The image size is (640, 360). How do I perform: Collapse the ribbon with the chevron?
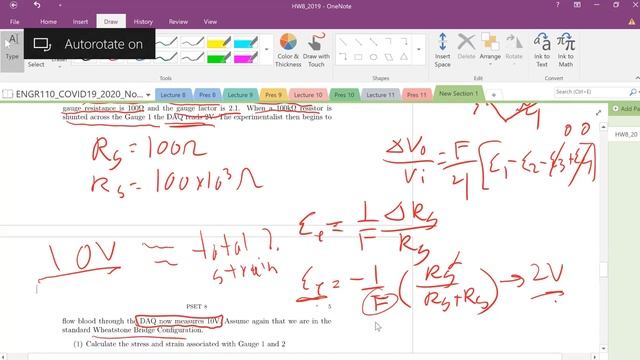(x=637, y=78)
